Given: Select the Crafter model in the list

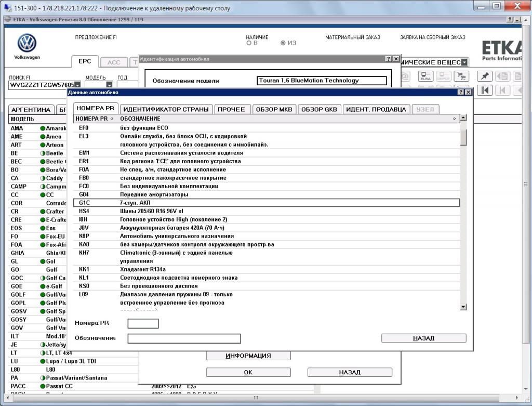Looking at the screenshot, I should 37,212.
